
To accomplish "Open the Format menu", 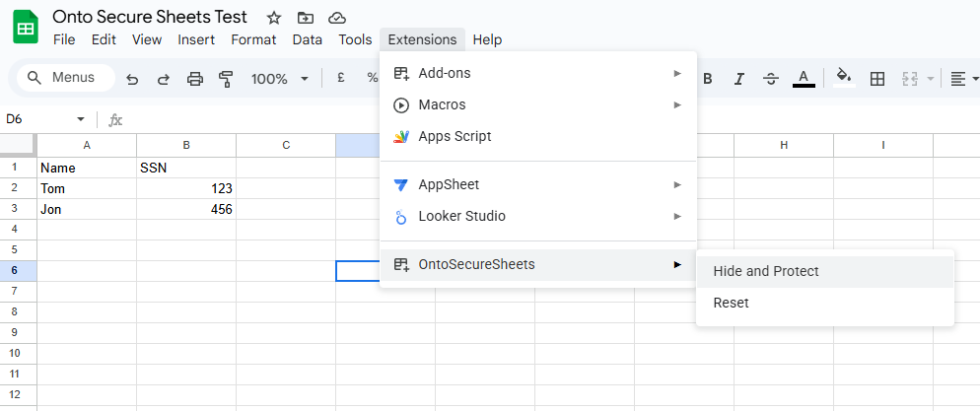I will (x=253, y=40).
